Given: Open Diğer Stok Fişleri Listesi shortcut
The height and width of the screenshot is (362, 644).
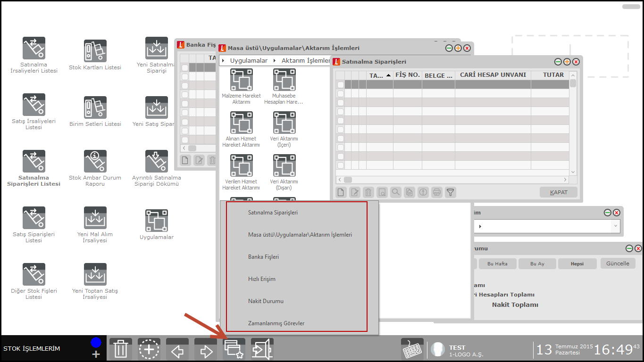Looking at the screenshot, I should 34,275.
